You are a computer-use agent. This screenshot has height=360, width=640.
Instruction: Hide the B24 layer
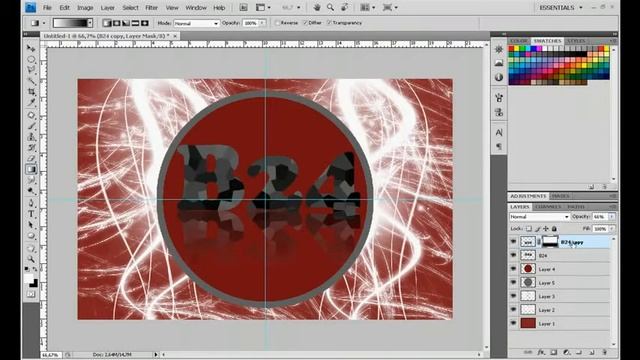[513, 255]
